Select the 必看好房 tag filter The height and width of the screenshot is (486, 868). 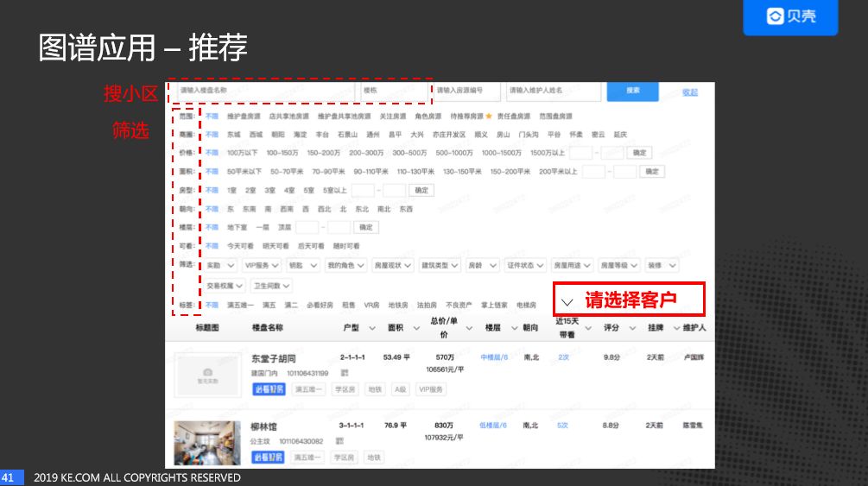(x=320, y=305)
